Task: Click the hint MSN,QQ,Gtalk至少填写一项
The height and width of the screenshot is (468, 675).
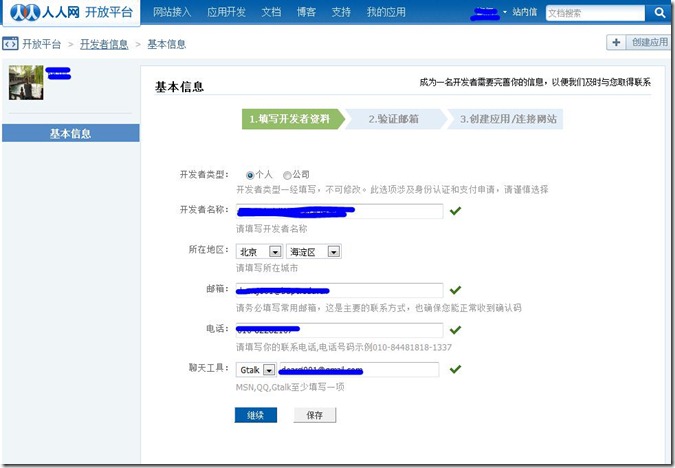Action: point(290,387)
